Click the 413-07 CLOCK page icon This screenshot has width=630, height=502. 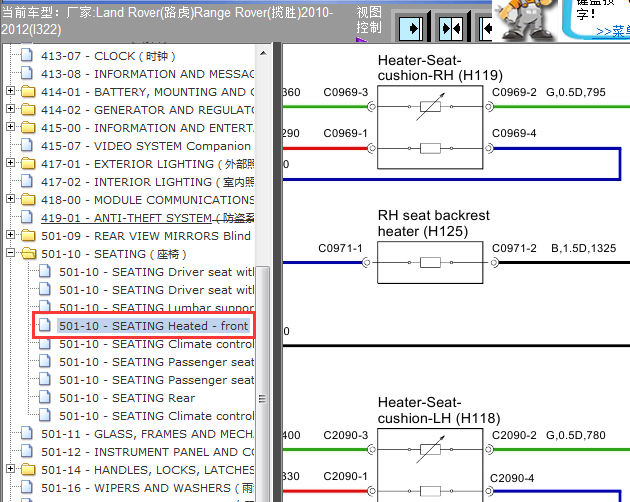click(x=27, y=55)
